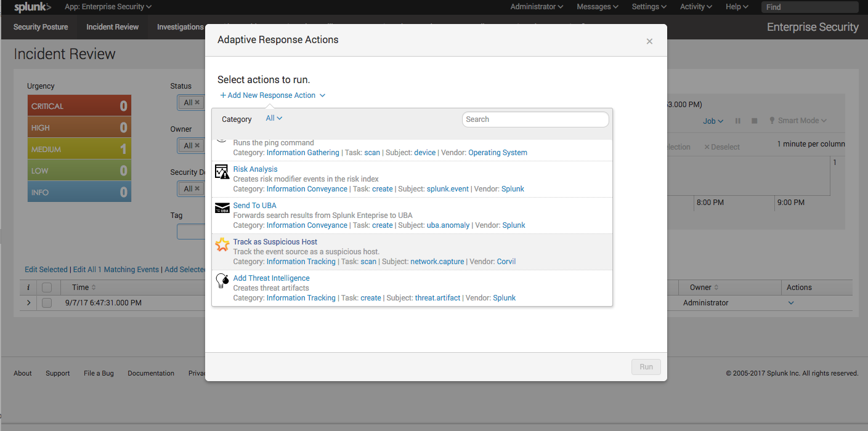Screen dimensions: 868x431
Task: Open the Administrator menu
Action: (537, 7)
